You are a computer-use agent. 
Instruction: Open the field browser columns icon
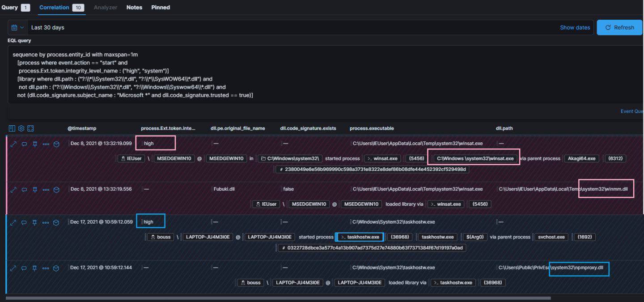click(12, 128)
